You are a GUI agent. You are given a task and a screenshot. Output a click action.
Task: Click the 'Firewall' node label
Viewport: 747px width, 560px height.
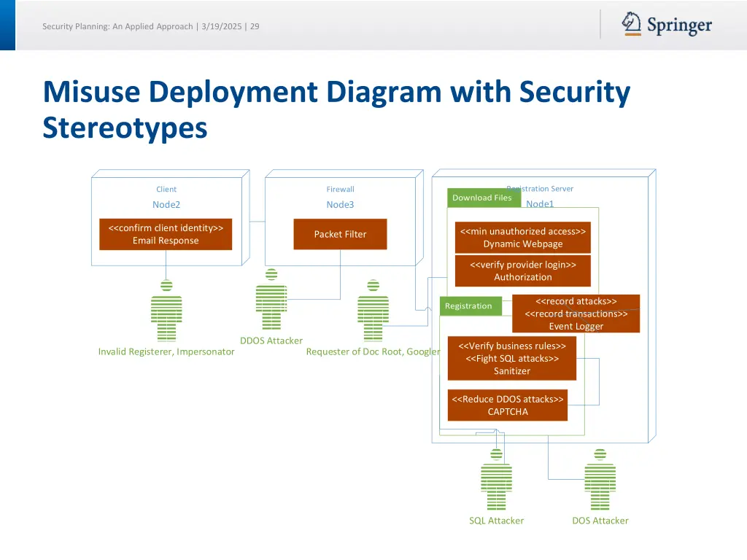pos(340,189)
